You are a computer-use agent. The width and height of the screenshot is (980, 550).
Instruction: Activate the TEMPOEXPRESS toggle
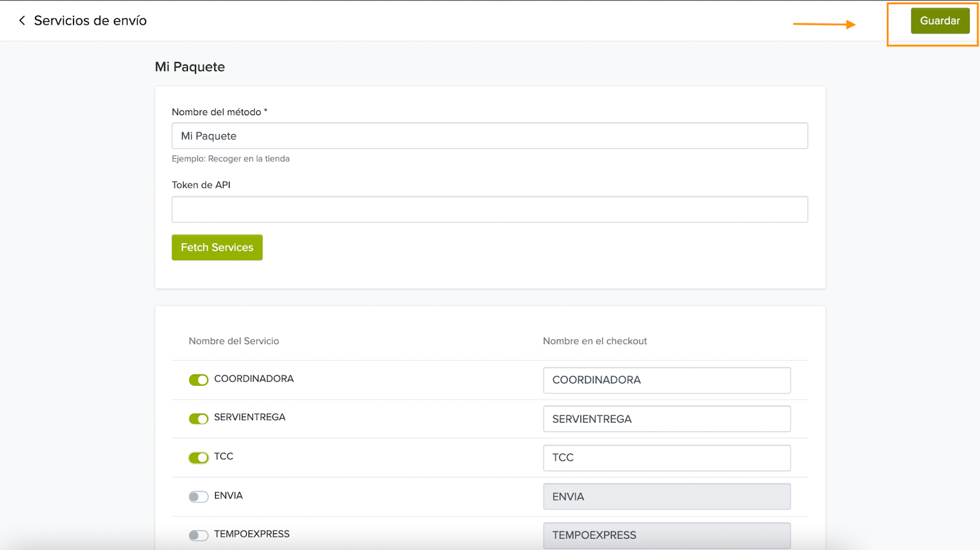pyautogui.click(x=198, y=535)
